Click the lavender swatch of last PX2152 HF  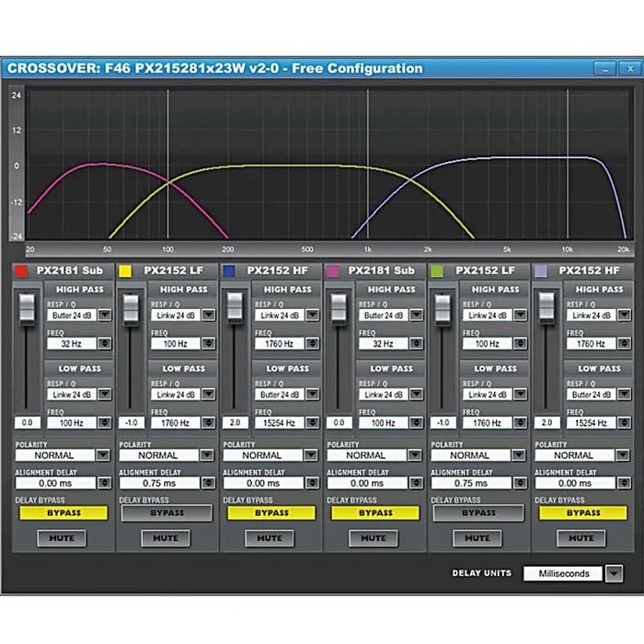(541, 271)
